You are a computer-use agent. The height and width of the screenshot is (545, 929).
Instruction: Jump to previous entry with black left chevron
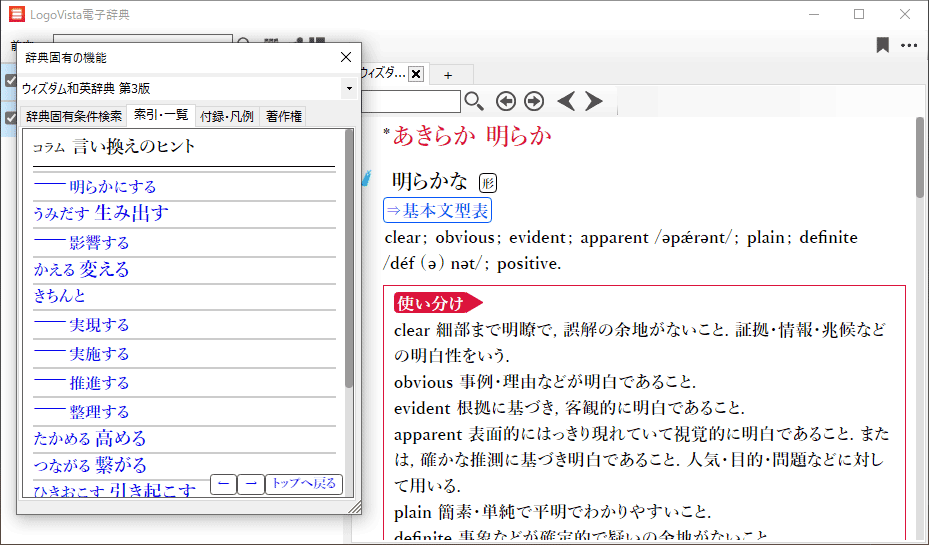pos(566,101)
